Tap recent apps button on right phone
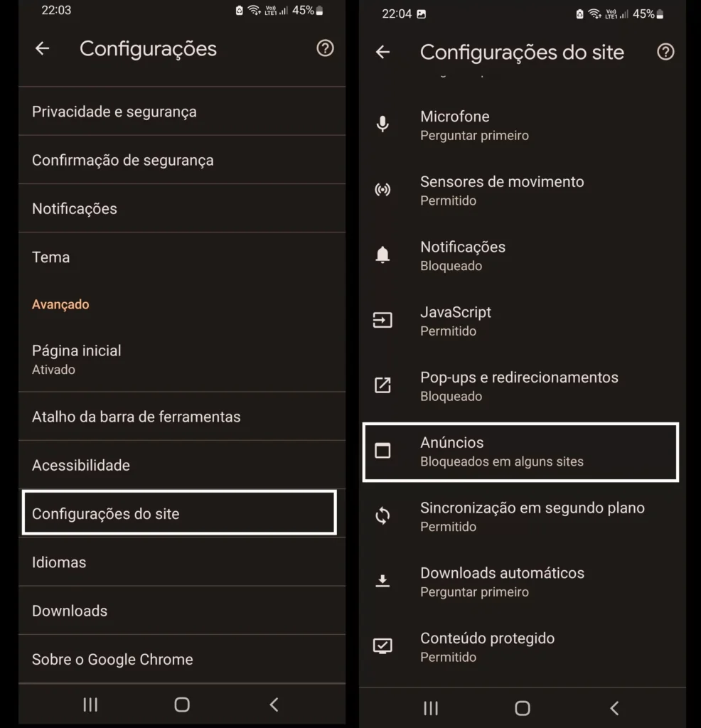The image size is (701, 728). pyautogui.click(x=431, y=708)
